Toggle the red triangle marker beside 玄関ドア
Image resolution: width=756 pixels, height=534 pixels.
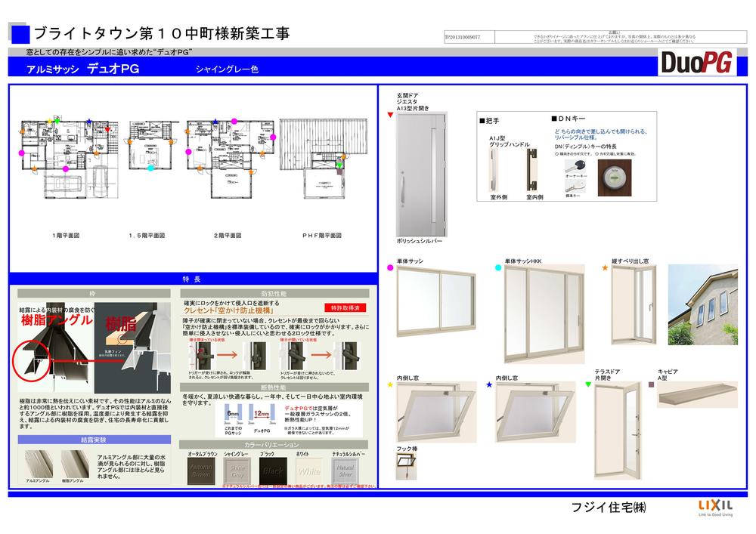[389, 113]
